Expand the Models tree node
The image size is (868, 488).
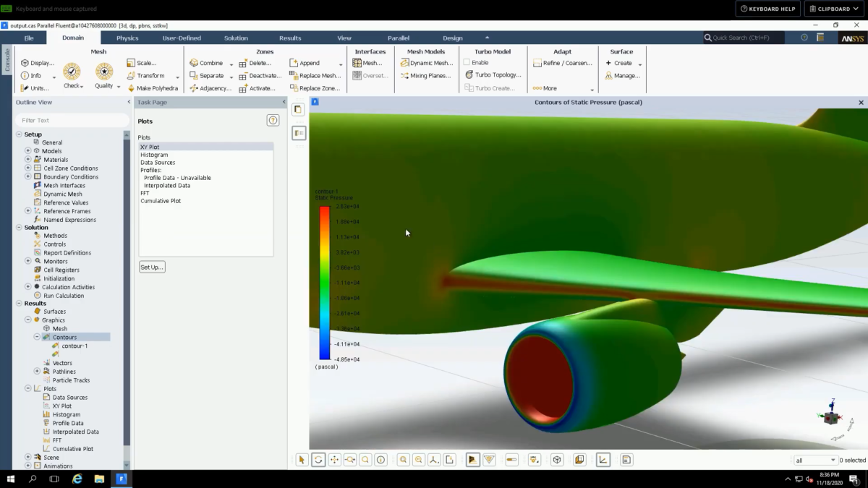[28, 151]
